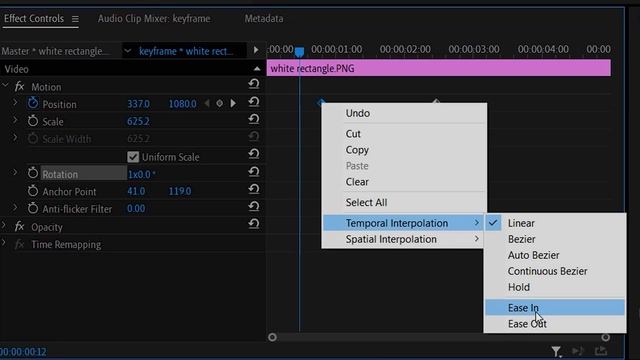Reset the Position parameter

pos(254,102)
